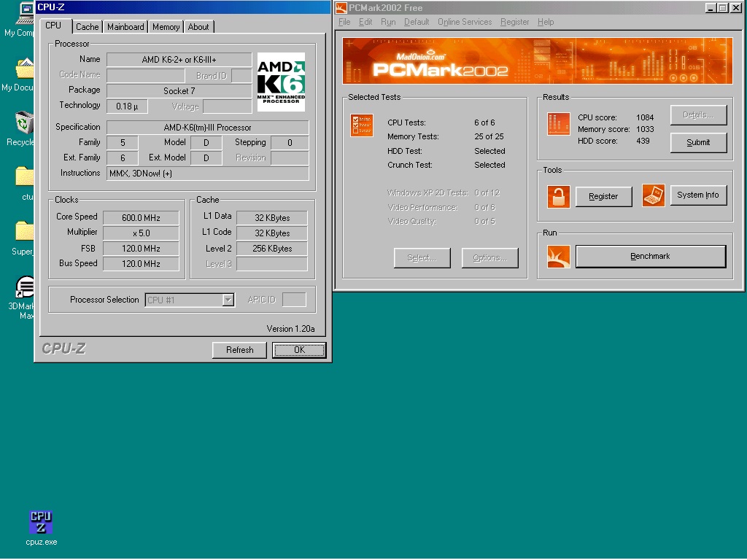Open the Online Services menu
The image size is (747, 560).
465,22
